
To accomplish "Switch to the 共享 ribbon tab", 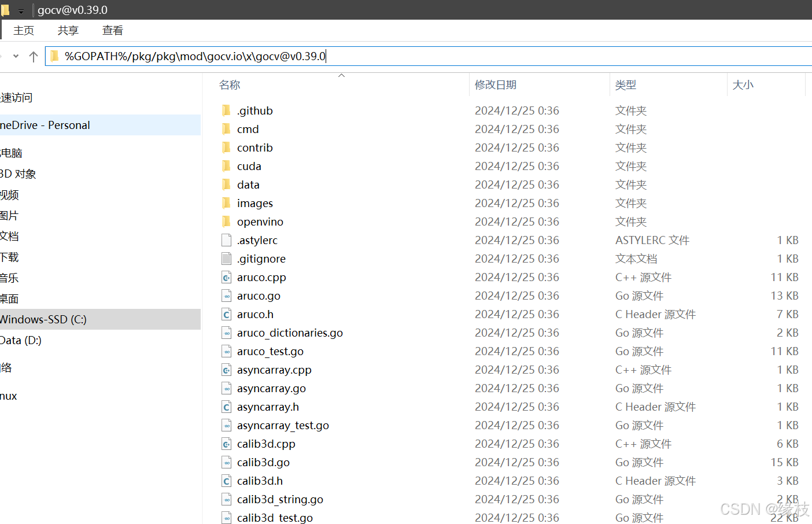I will 68,30.
